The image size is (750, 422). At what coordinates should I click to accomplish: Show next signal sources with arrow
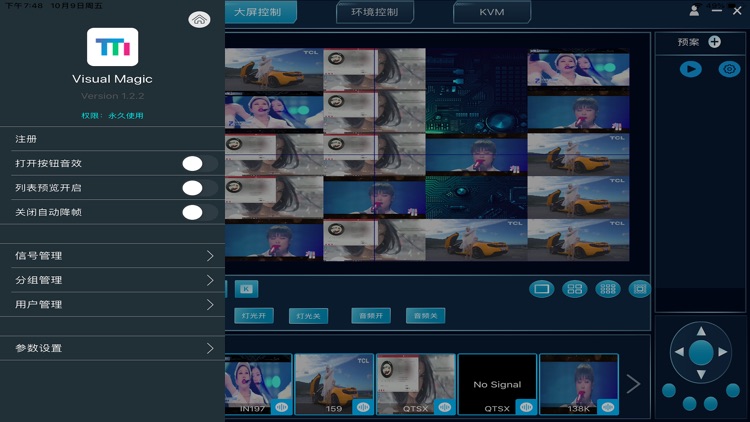[x=633, y=384]
